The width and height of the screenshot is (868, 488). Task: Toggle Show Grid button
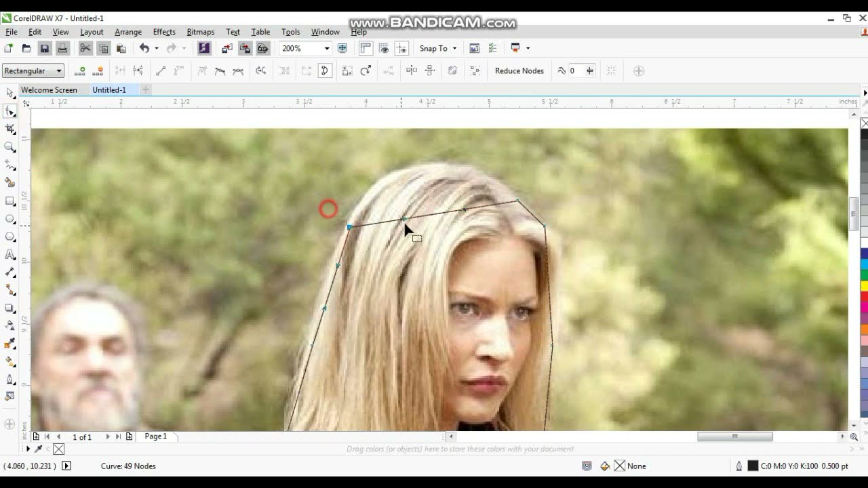[x=384, y=48]
